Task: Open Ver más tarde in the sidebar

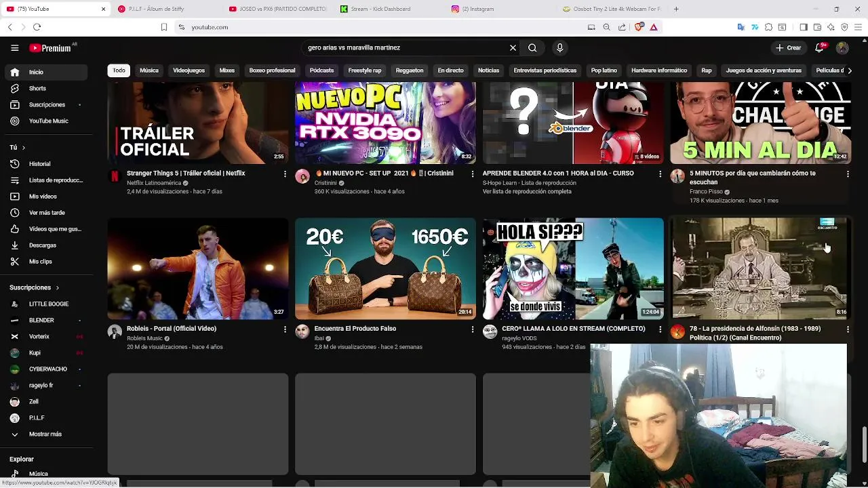Action: [x=45, y=213]
